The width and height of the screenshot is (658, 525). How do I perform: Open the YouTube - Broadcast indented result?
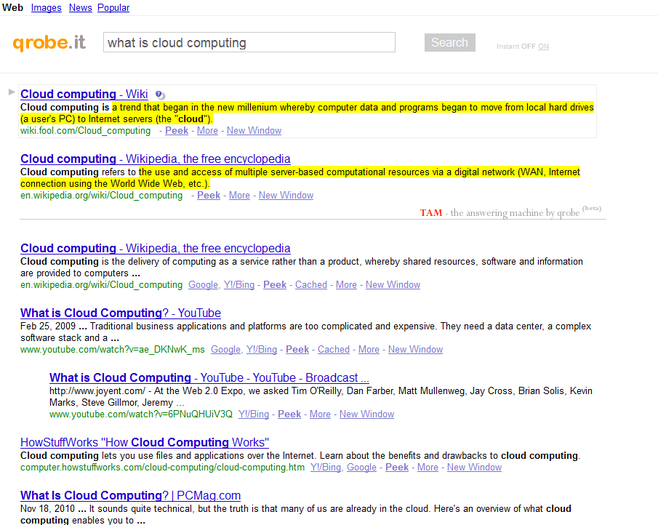[209, 377]
